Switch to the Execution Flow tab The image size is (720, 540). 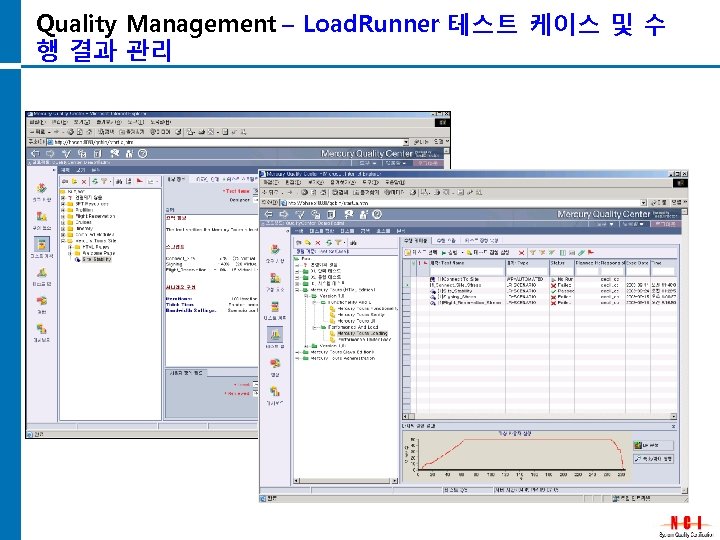(446, 240)
